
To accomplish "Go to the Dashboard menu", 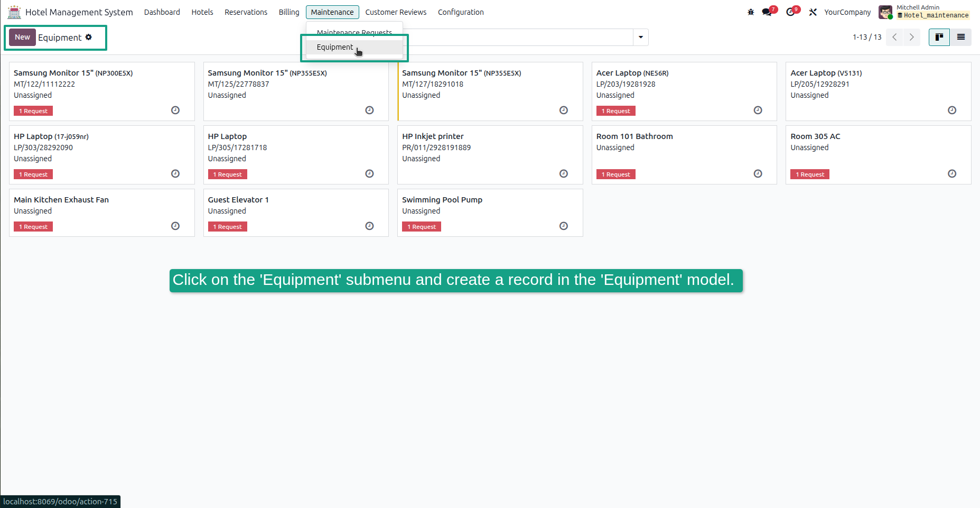I will [x=162, y=12].
